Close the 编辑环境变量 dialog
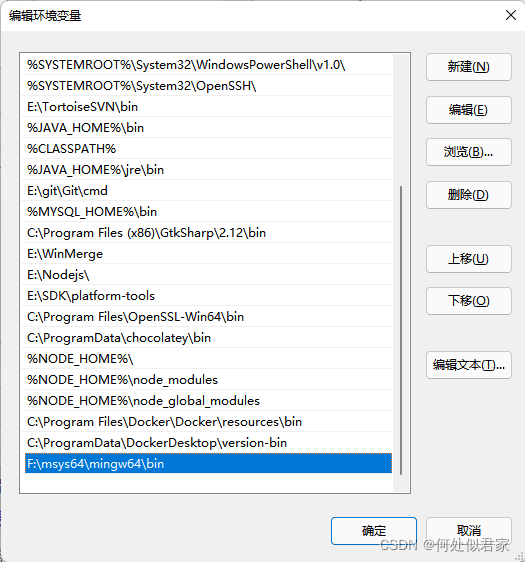This screenshot has width=525, height=562. click(511, 15)
